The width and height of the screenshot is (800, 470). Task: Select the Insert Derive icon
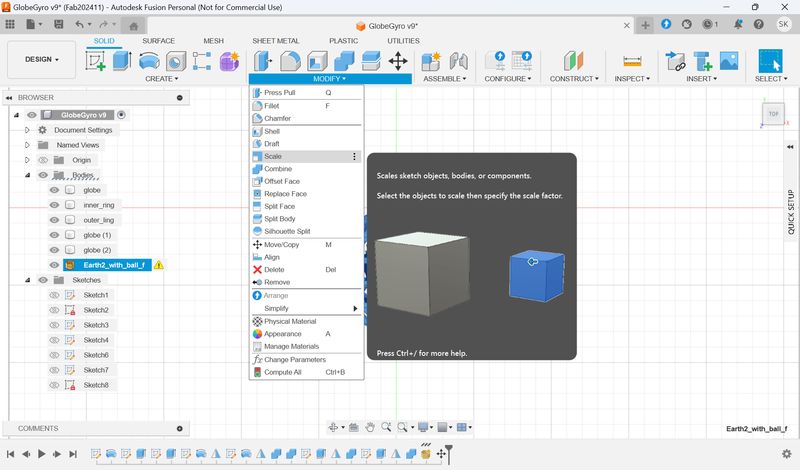tap(676, 61)
